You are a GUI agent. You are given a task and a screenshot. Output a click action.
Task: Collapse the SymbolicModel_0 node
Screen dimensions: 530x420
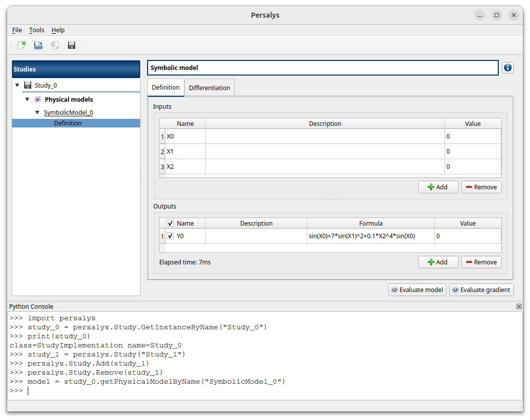(x=37, y=113)
